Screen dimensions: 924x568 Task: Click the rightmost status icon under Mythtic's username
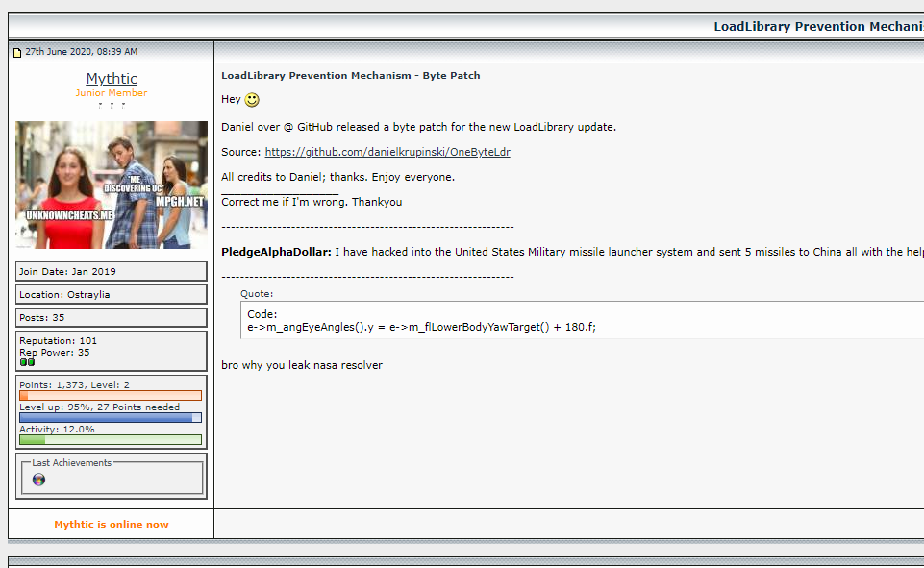124,107
